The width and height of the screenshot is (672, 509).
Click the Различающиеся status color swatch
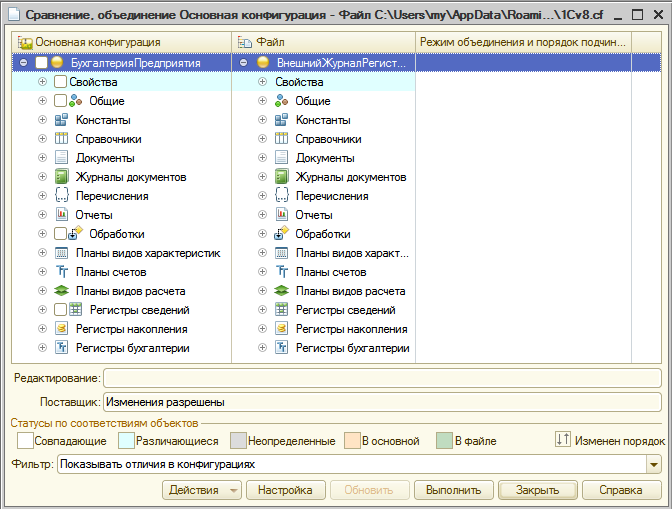pos(125,441)
